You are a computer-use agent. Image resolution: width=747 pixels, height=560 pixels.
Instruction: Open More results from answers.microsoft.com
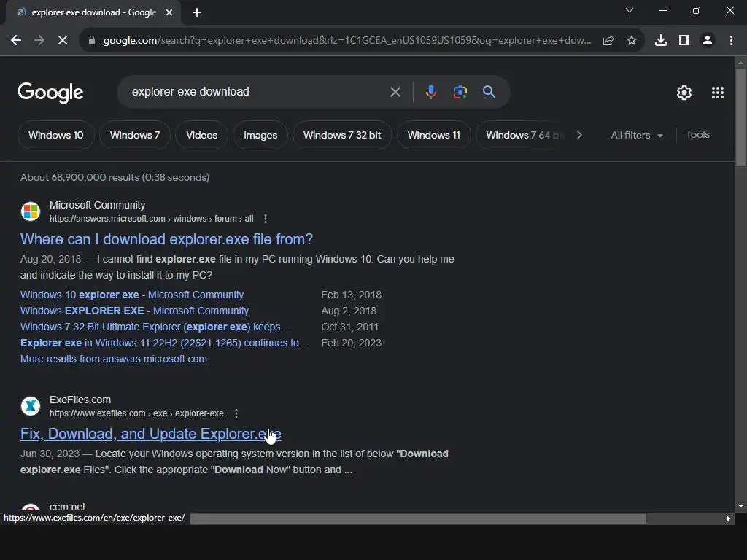(x=113, y=359)
